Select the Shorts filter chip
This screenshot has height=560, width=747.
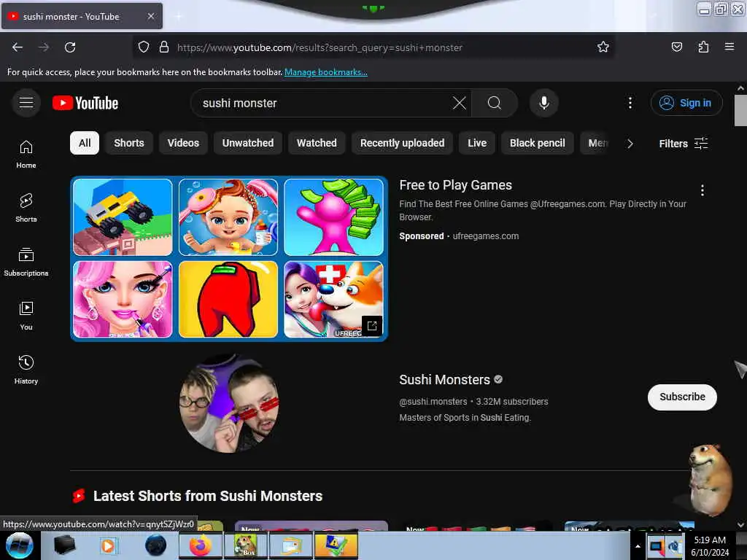click(129, 143)
